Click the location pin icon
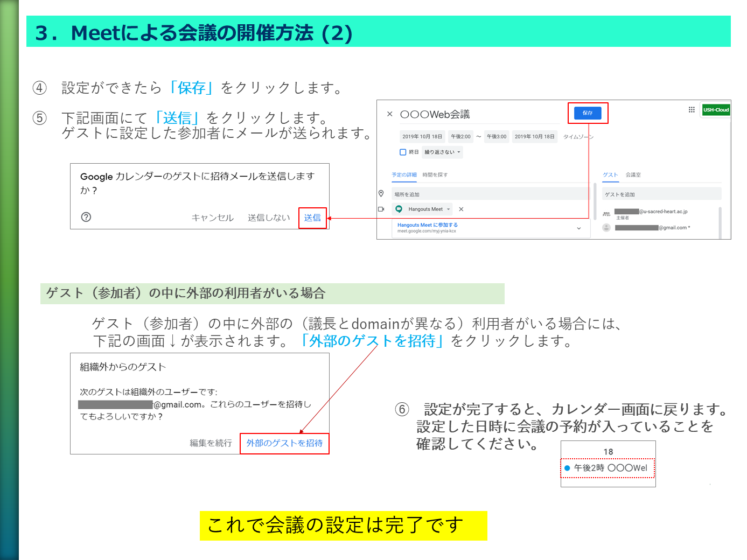747x560 pixels. tap(381, 194)
